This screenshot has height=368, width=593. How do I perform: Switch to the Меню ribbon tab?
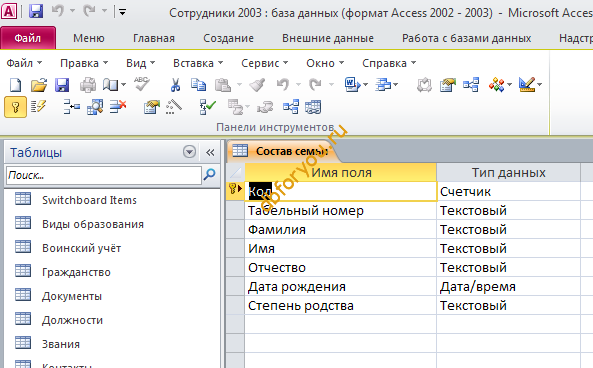[x=89, y=38]
